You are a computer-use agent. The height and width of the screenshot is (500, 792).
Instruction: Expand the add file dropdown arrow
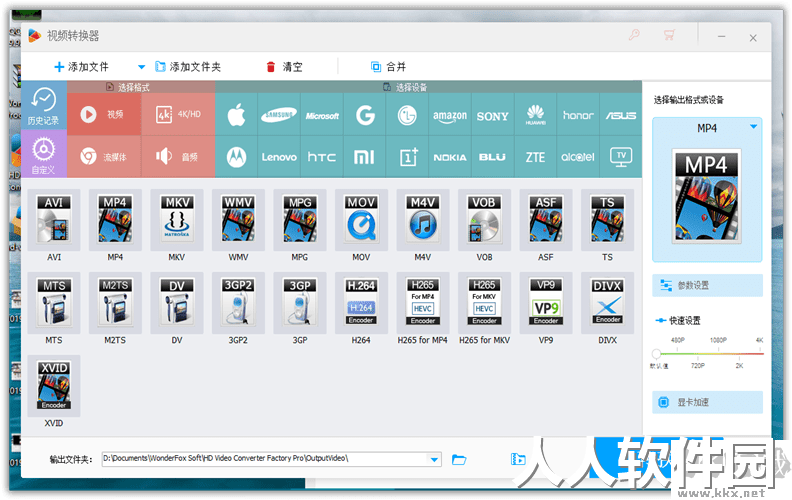(141, 67)
